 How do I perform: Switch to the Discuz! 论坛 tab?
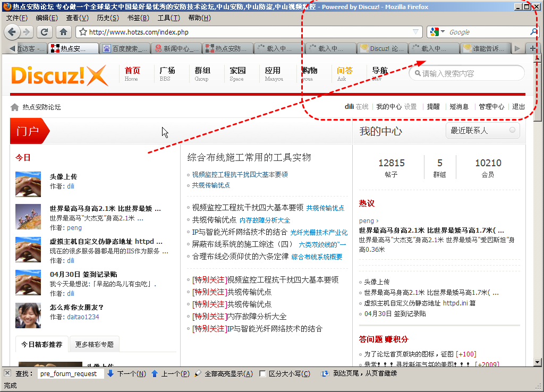click(x=382, y=48)
